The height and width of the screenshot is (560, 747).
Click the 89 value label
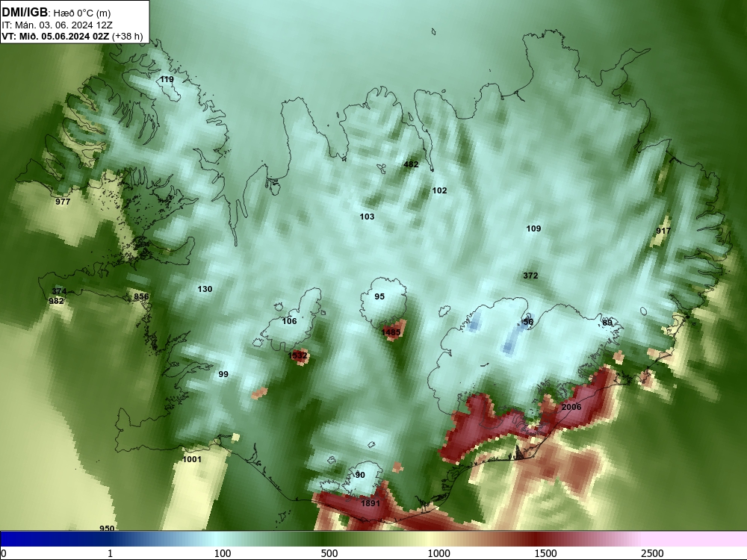point(607,323)
